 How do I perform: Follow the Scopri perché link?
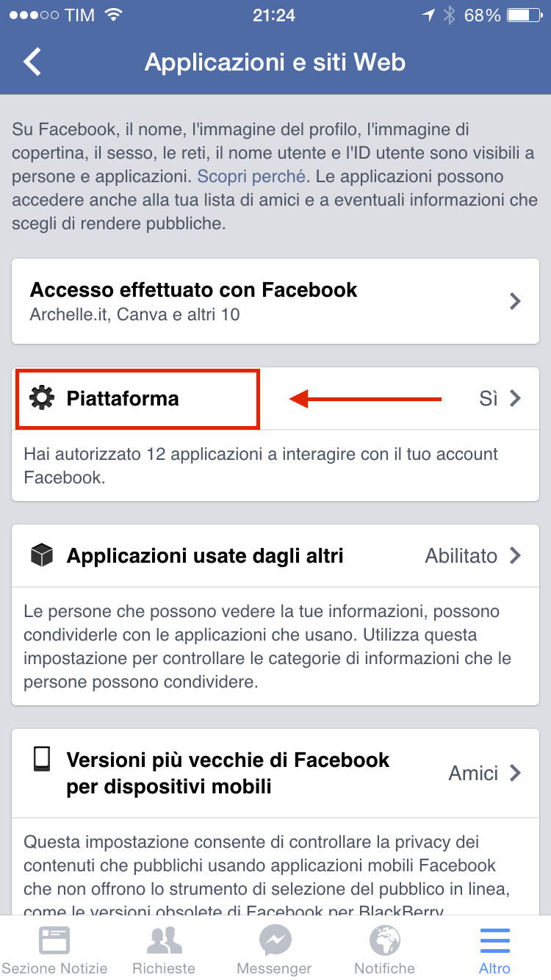click(x=251, y=176)
